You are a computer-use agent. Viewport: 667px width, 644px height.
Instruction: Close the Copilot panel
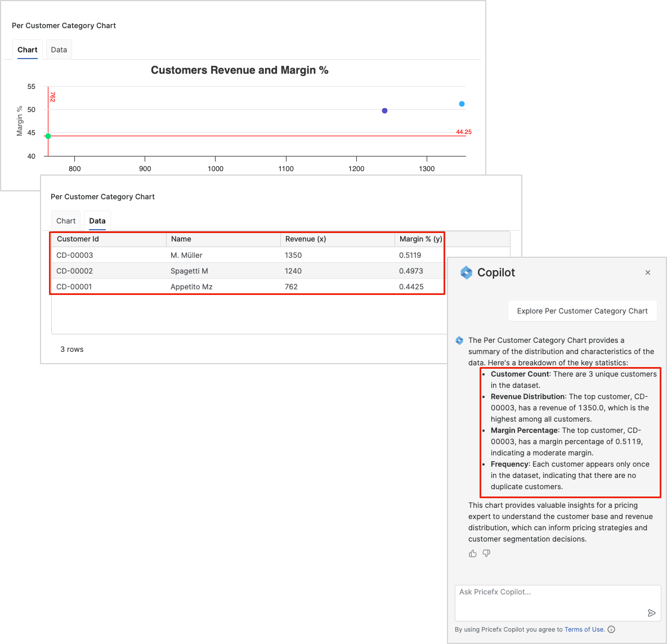coord(648,272)
